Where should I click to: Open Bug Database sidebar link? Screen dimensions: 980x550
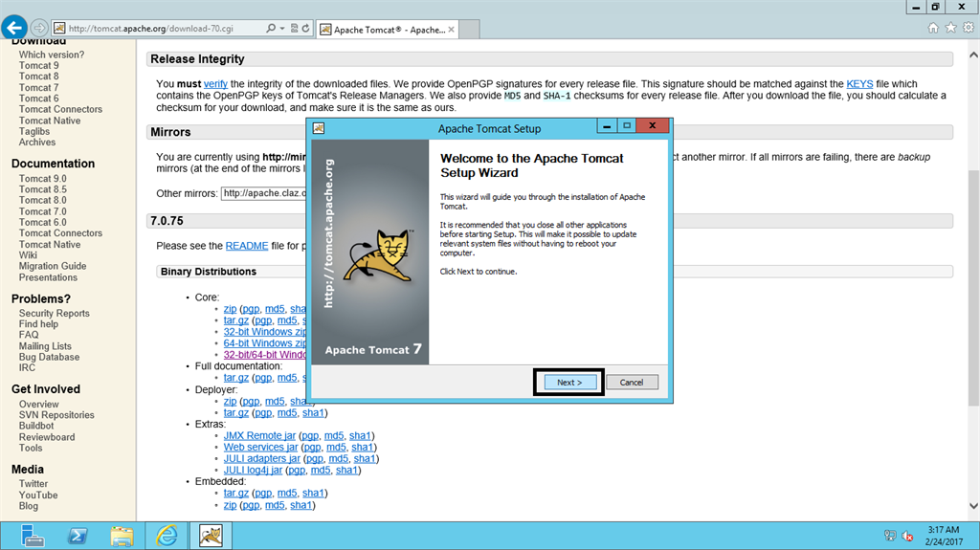(x=49, y=357)
